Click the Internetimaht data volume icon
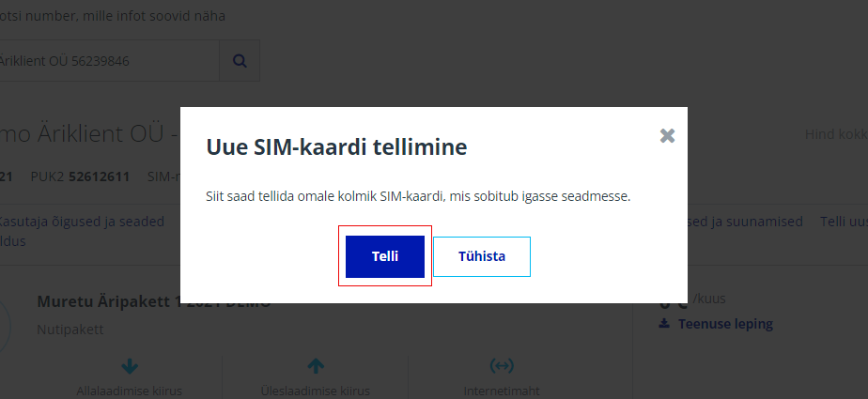The height and width of the screenshot is (399, 868). point(502,365)
